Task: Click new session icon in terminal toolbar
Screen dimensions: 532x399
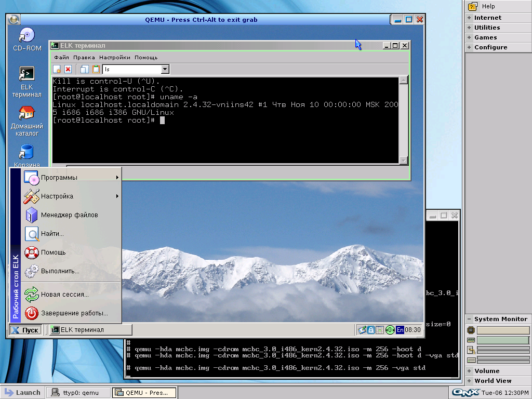Action: click(x=57, y=69)
